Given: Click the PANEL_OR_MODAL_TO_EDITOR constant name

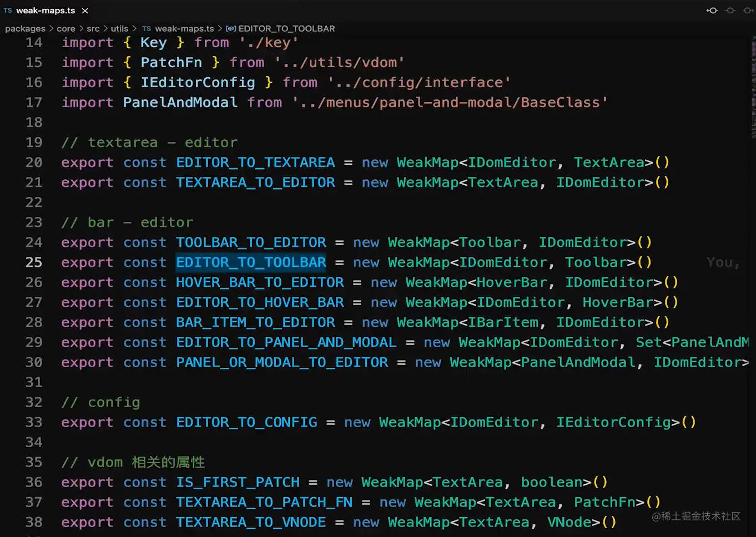Looking at the screenshot, I should (282, 362).
